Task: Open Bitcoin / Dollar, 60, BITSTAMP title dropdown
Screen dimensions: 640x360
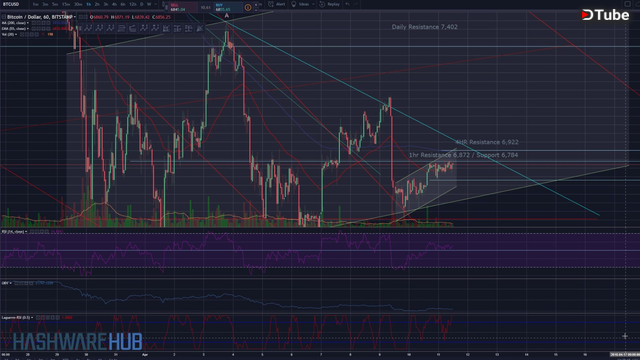Action: (x=75, y=17)
